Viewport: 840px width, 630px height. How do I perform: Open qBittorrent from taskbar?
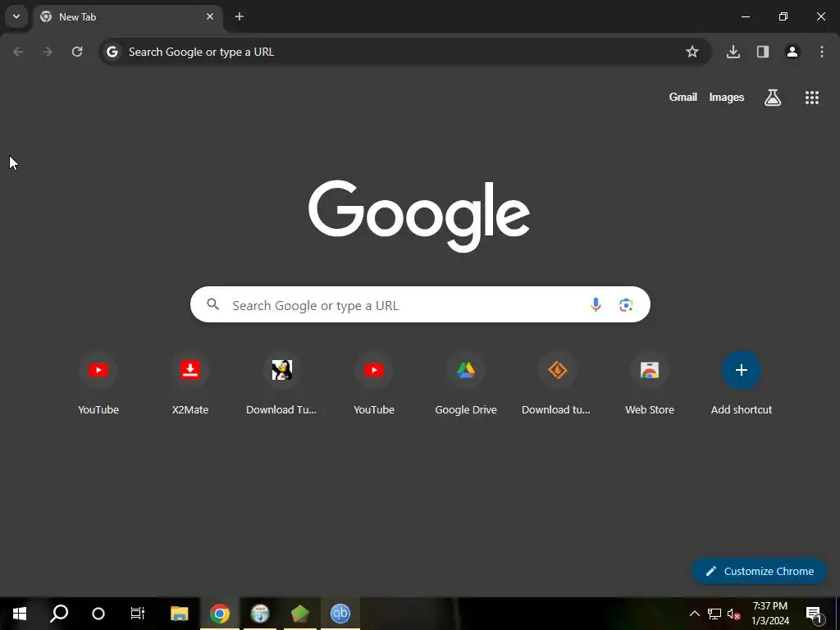(340, 614)
